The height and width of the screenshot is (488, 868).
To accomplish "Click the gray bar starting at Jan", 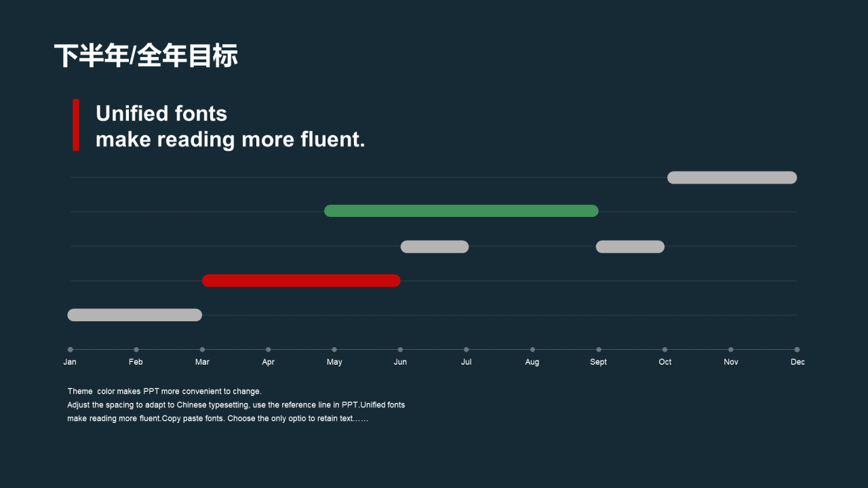I will [135, 315].
